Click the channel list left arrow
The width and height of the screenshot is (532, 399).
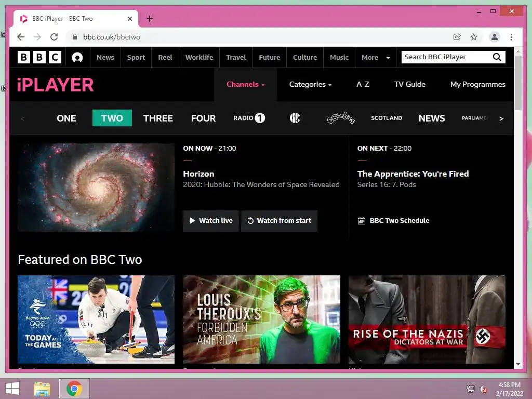pyautogui.click(x=23, y=118)
